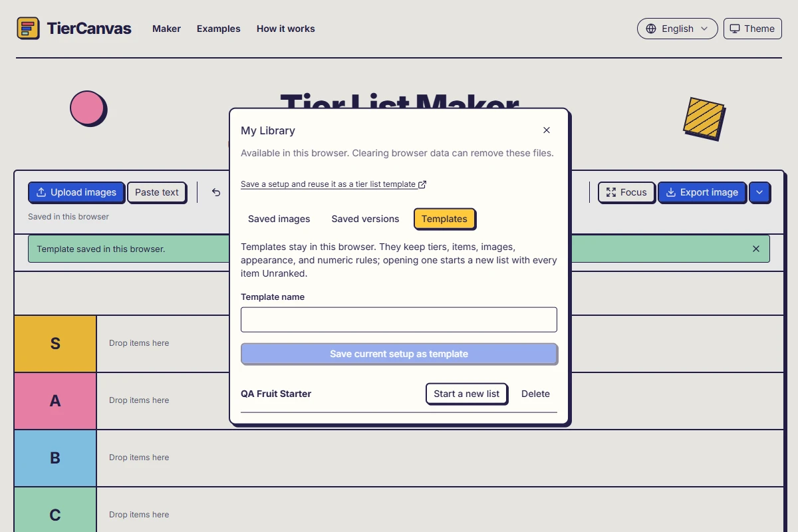Open the Examples nav link
The image size is (798, 532).
point(219,29)
